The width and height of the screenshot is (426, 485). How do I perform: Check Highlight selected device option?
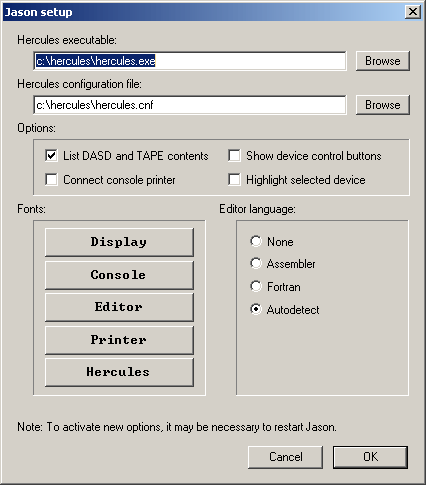[234, 180]
